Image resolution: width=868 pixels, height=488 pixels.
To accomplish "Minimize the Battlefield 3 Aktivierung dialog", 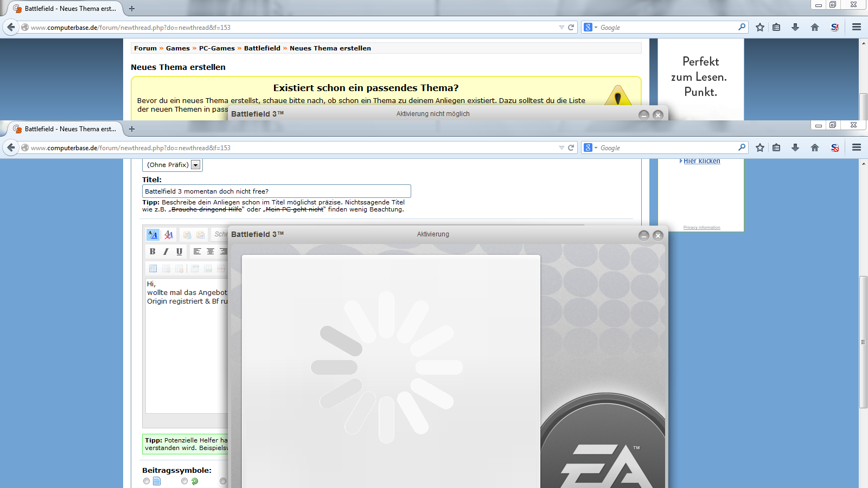I will click(x=644, y=235).
